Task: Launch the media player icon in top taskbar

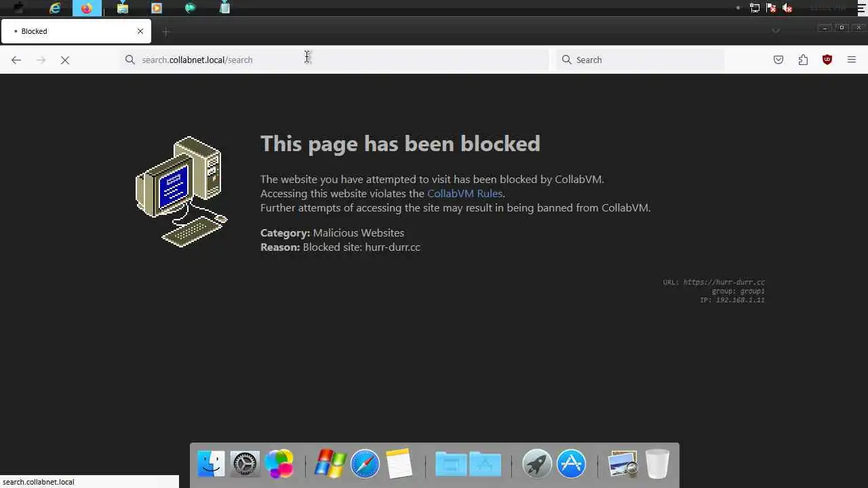Action: (157, 8)
